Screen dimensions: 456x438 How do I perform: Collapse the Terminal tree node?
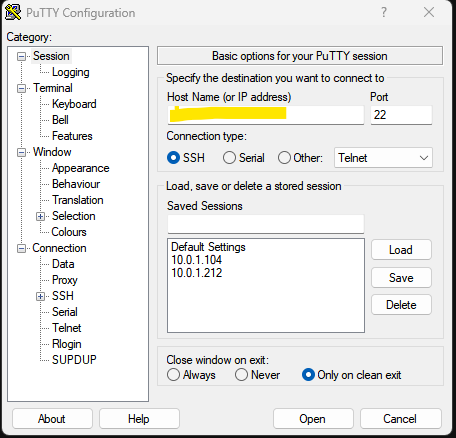click(x=21, y=89)
